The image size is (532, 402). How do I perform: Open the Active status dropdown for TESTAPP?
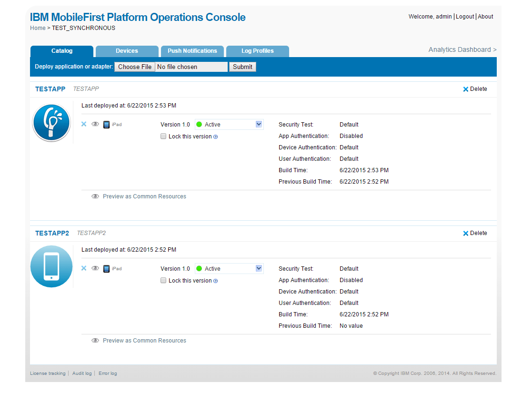click(x=229, y=124)
